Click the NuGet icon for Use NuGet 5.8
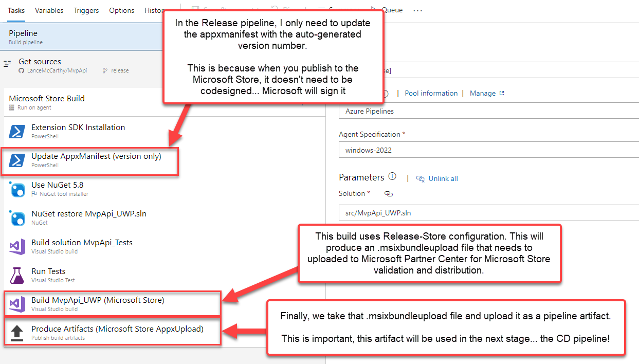This screenshot has height=364, width=639. [17, 189]
